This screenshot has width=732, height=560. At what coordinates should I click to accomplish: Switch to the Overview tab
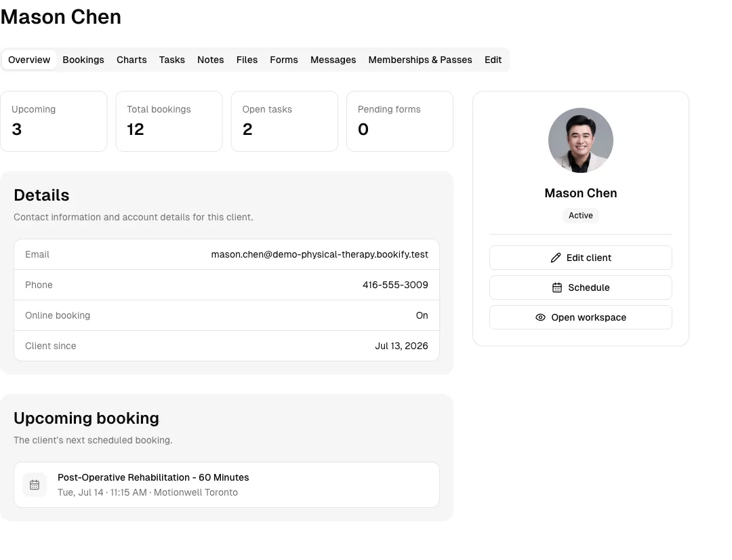(29, 60)
